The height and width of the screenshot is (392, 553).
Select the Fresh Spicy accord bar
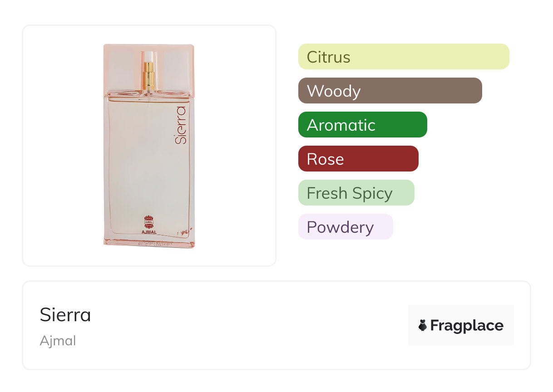pyautogui.click(x=356, y=193)
